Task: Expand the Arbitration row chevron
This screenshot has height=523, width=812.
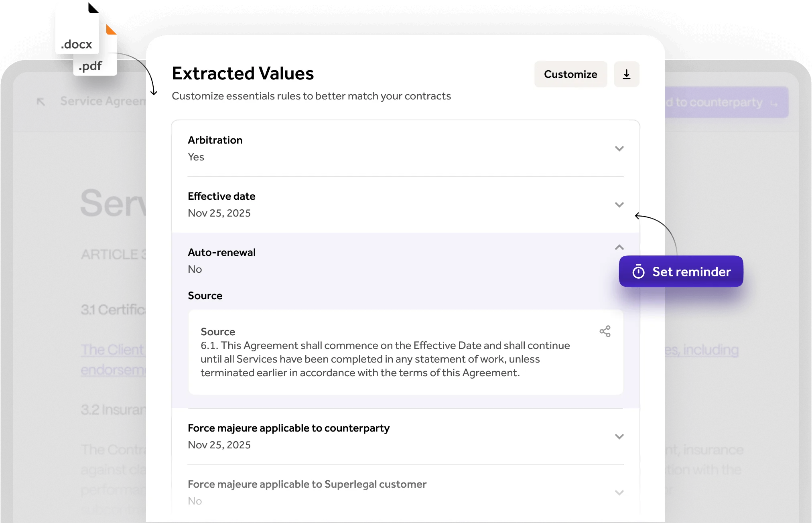Action: pos(619,149)
